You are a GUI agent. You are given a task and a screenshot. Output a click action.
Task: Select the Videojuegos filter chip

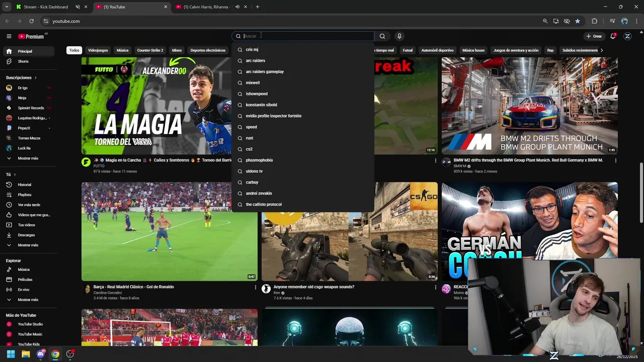point(98,50)
